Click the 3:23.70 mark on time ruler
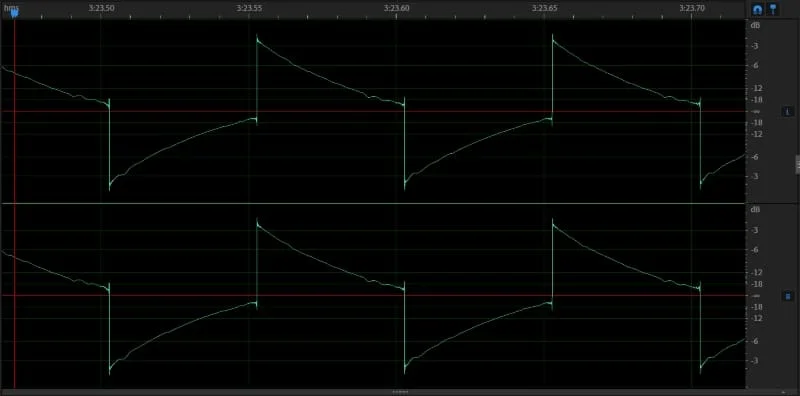Image resolution: width=800 pixels, height=396 pixels. [692, 8]
